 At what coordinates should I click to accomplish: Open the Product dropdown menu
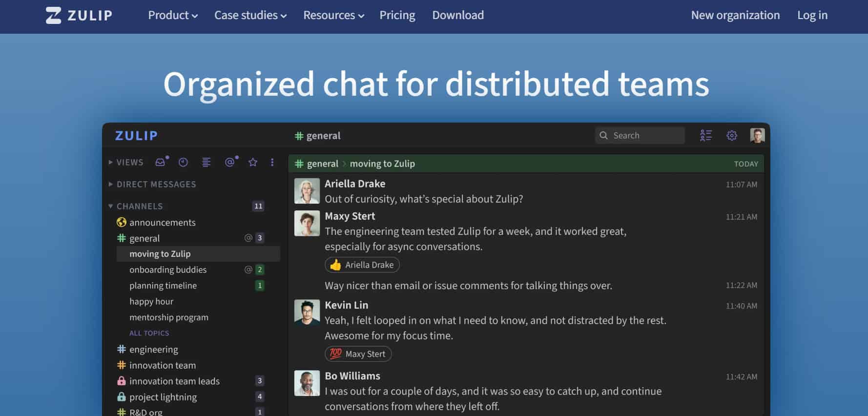(173, 15)
